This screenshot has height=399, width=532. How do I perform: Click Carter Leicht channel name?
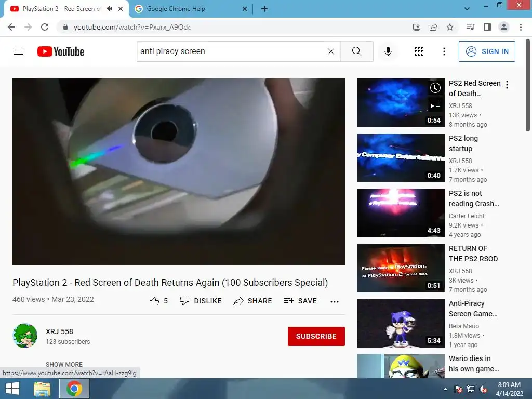(x=467, y=216)
